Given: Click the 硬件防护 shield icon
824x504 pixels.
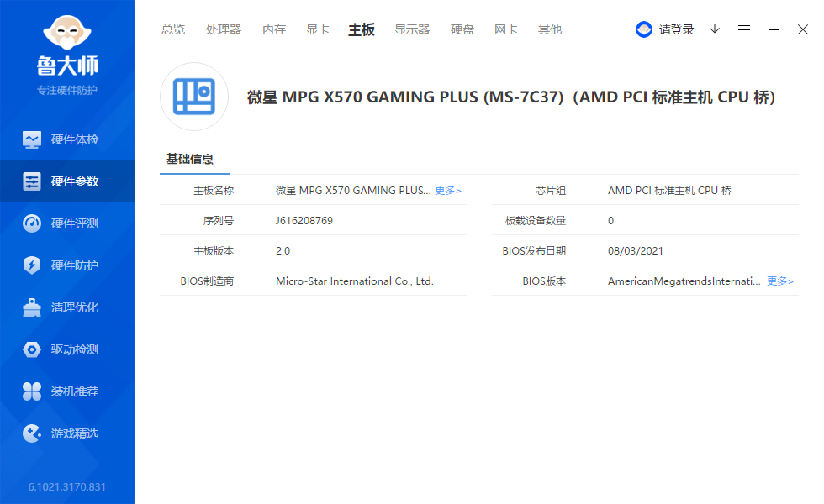Looking at the screenshot, I should (x=32, y=265).
